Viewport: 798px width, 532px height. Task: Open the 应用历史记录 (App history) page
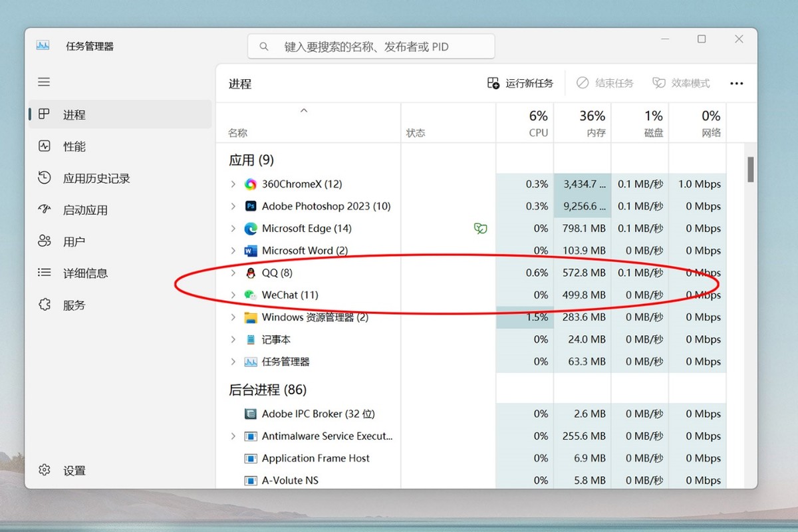pos(85,178)
